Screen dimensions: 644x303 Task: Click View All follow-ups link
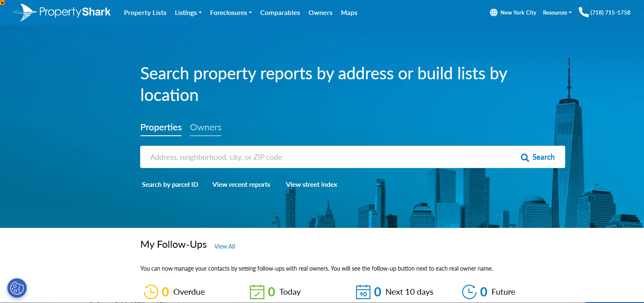click(x=225, y=247)
